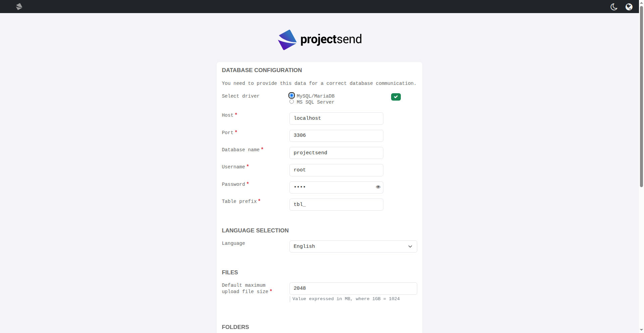The height and width of the screenshot is (333, 644).
Task: Focus the Database name input
Action: [336, 153]
